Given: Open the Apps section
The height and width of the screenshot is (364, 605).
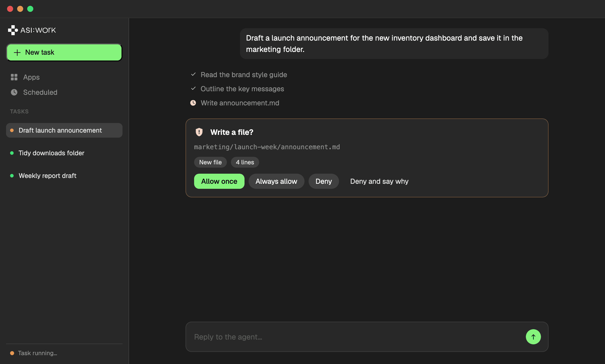Looking at the screenshot, I should tap(64, 77).
